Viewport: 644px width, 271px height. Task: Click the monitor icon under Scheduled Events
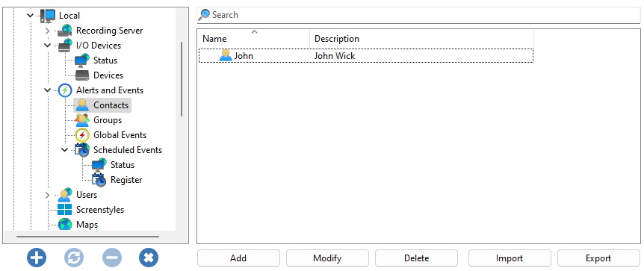pyautogui.click(x=99, y=165)
